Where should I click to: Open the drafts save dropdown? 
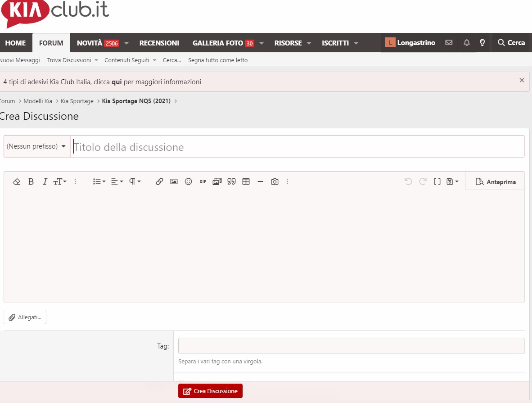click(x=452, y=181)
